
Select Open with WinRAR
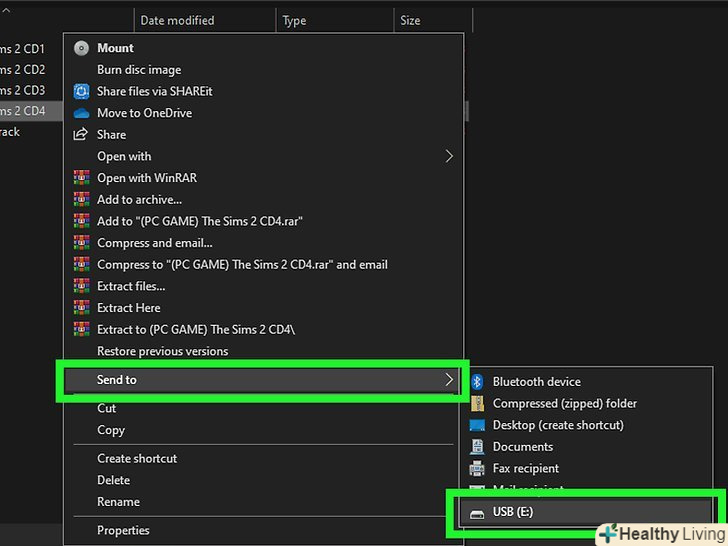[x=263, y=178]
